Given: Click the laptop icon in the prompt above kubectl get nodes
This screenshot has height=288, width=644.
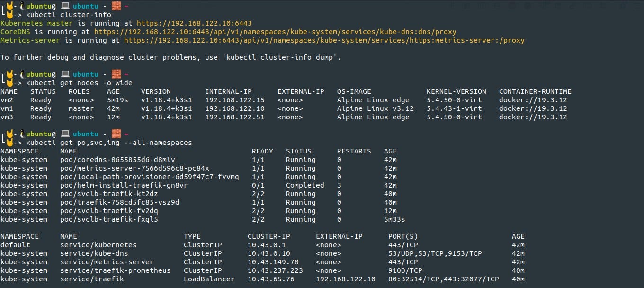Looking at the screenshot, I should click(65, 74).
